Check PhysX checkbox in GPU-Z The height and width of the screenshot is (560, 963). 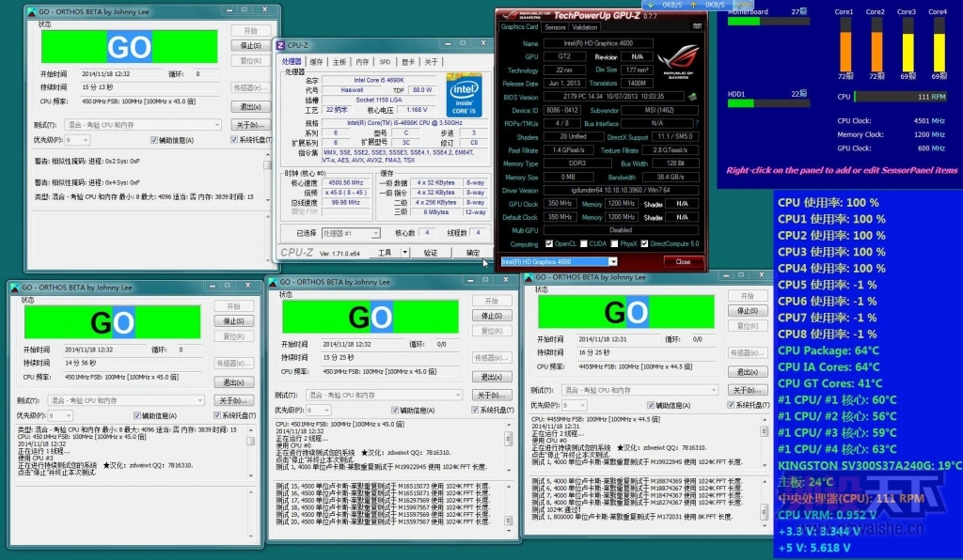tap(613, 243)
